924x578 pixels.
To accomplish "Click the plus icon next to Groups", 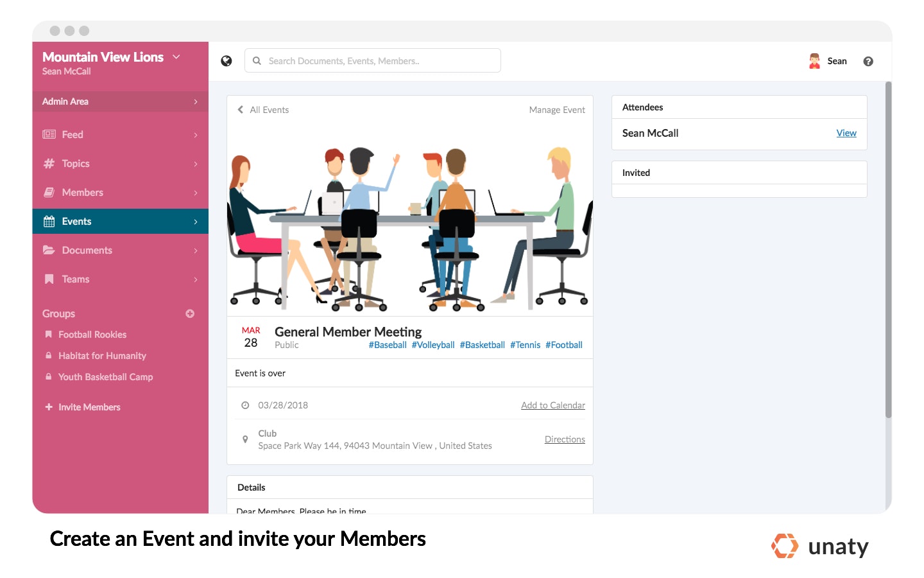I will (x=190, y=313).
